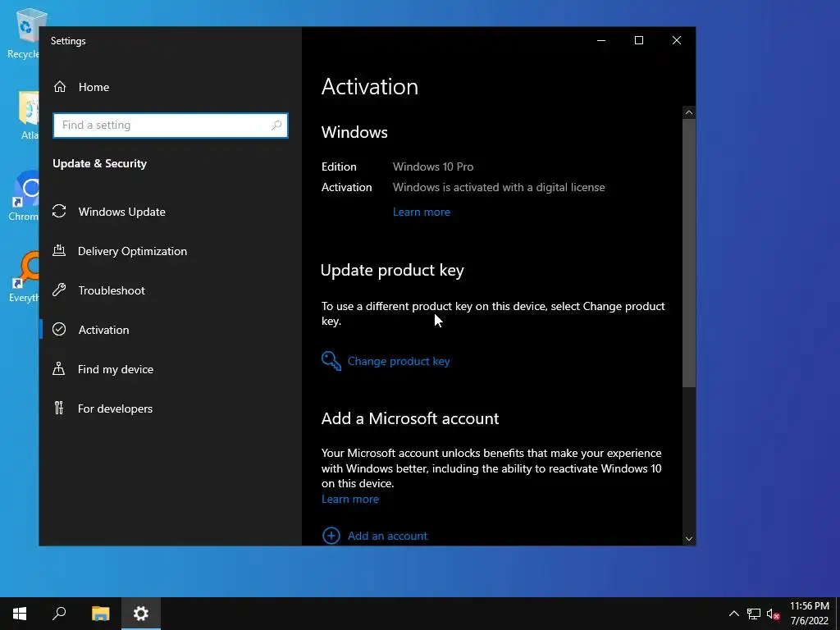The image size is (840, 630).
Task: Click the 'Update & Security' heading
Action: point(99,163)
